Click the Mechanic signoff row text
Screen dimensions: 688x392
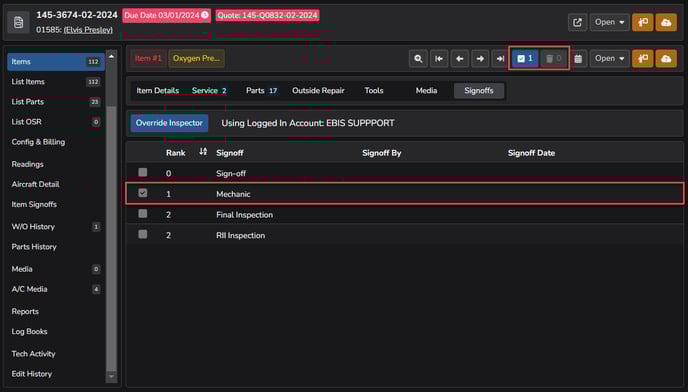tap(233, 194)
